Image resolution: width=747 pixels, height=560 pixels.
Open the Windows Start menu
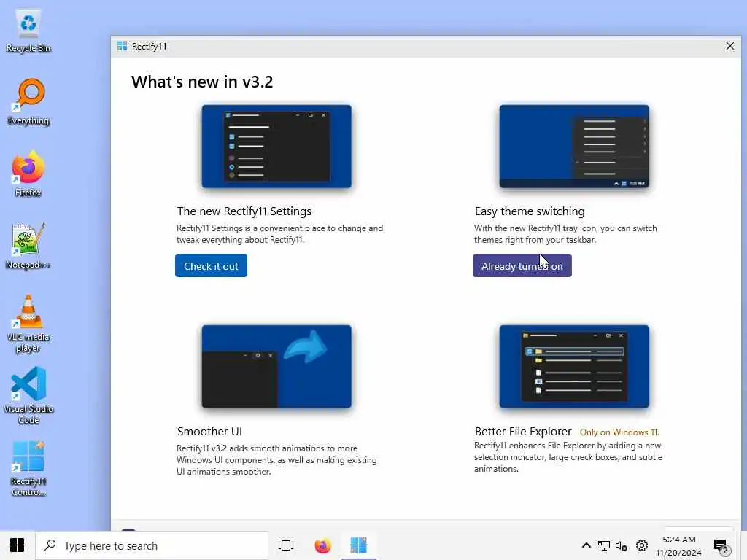click(18, 545)
